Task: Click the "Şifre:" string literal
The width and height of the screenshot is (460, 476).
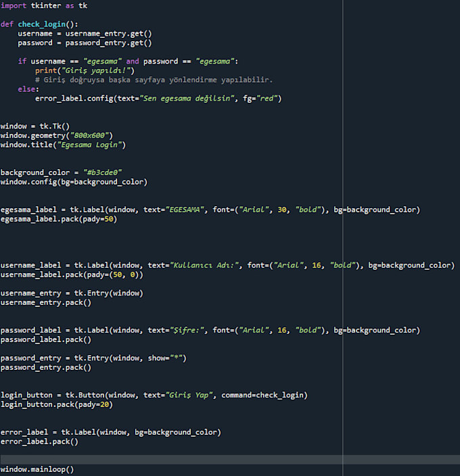Action: coord(187,330)
